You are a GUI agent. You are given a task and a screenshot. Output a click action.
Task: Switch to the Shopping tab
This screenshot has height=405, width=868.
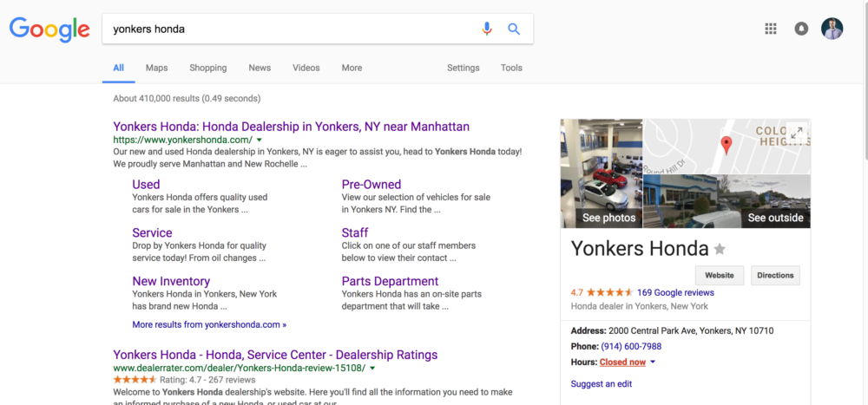click(207, 68)
